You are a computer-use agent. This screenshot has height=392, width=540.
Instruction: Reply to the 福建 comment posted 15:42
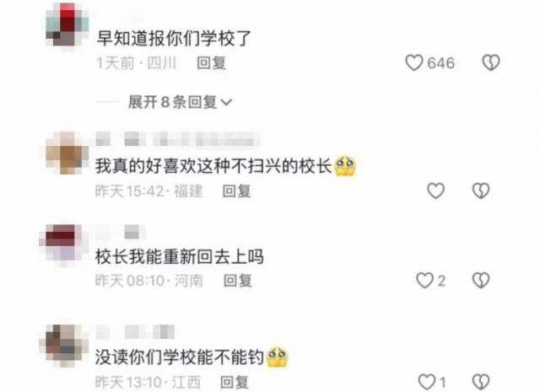(236, 191)
